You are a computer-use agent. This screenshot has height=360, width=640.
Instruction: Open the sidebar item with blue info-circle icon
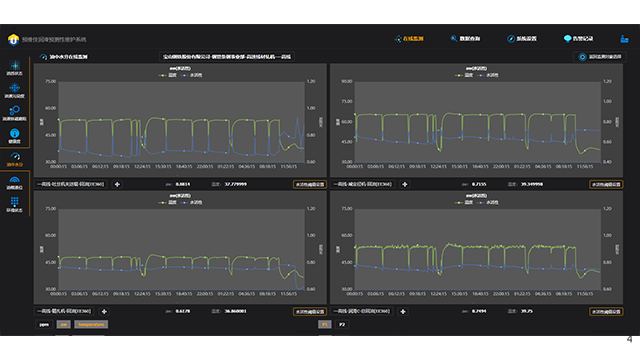point(15,136)
